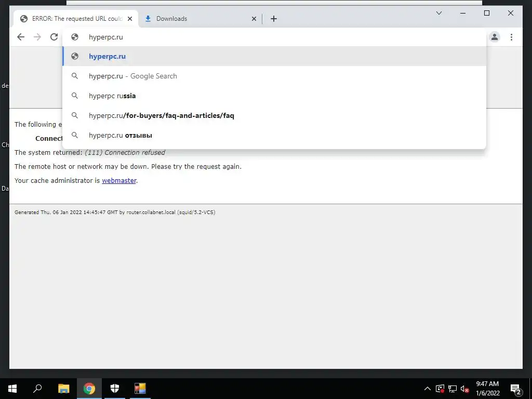Click the forward navigation arrow
Screen dimensions: 532x399
tap(37, 37)
